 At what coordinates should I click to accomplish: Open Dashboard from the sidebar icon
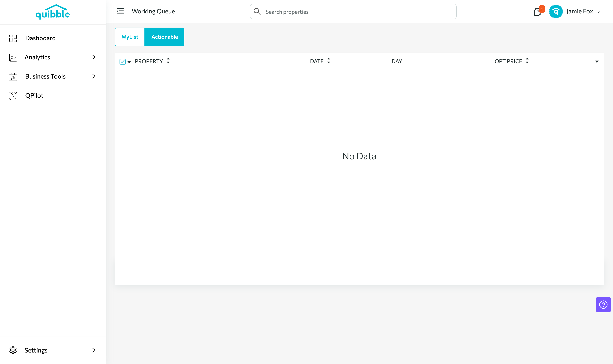pos(13,38)
